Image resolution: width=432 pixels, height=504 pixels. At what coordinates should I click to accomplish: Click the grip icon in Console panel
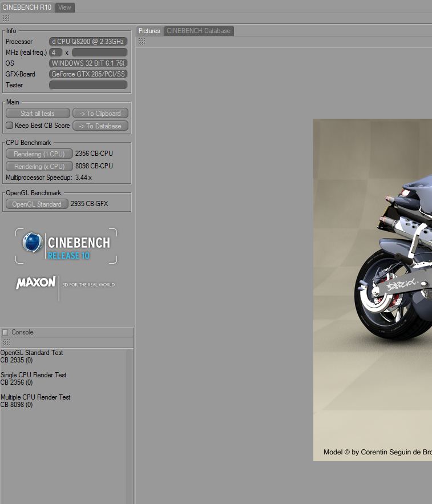(6, 342)
